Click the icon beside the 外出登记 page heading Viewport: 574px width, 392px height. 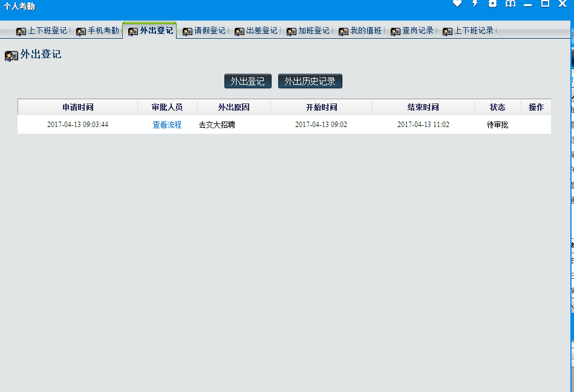[x=11, y=56]
